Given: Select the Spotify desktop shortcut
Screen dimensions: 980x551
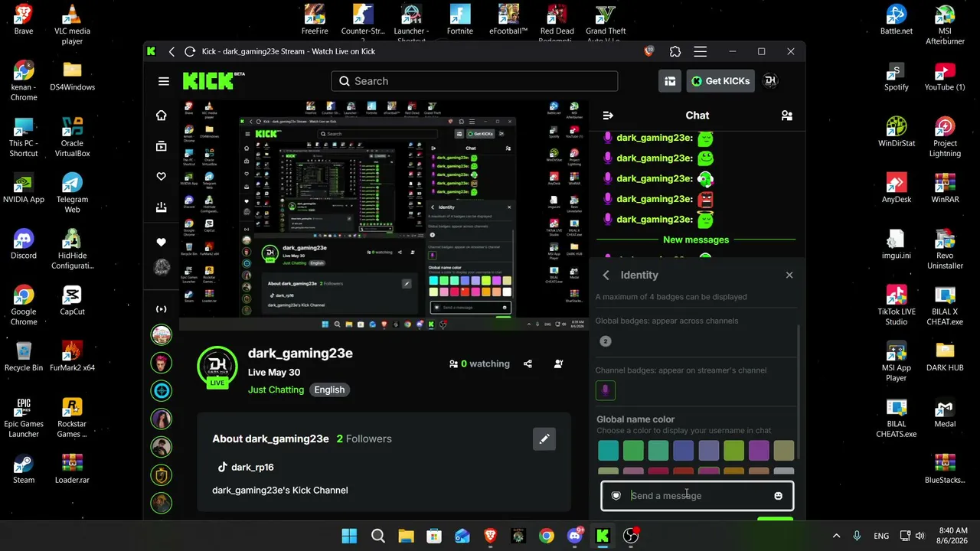Looking at the screenshot, I should tap(897, 77).
